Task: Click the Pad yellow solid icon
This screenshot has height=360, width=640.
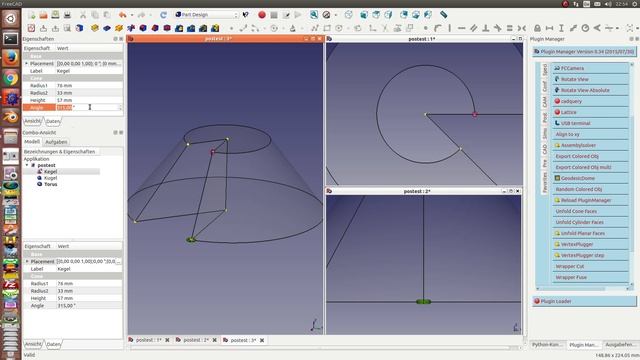Action: (x=95, y=28)
